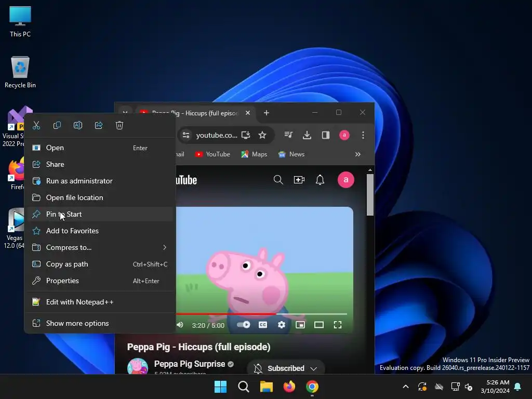Click the YouTube search icon
532x399 pixels.
278,180
